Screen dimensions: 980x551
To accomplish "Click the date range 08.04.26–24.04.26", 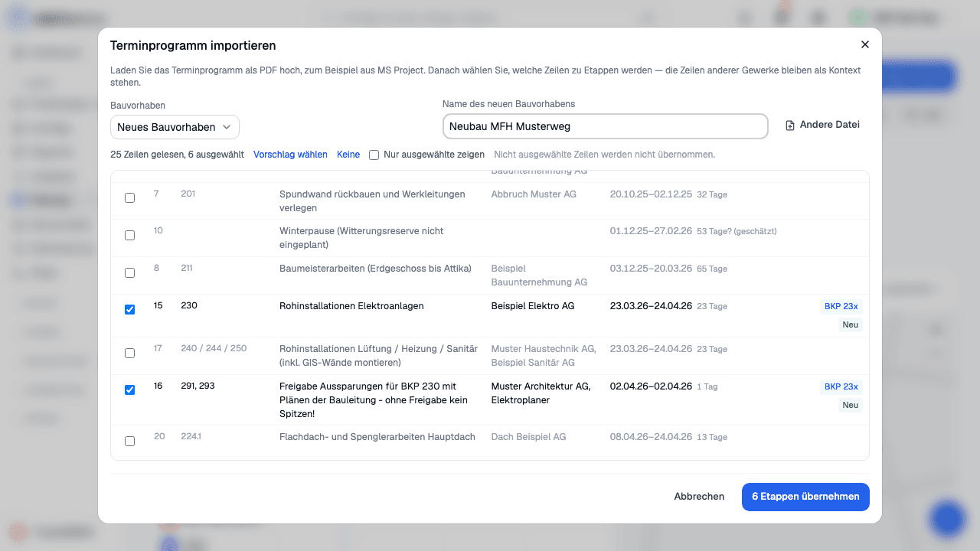I will [651, 437].
